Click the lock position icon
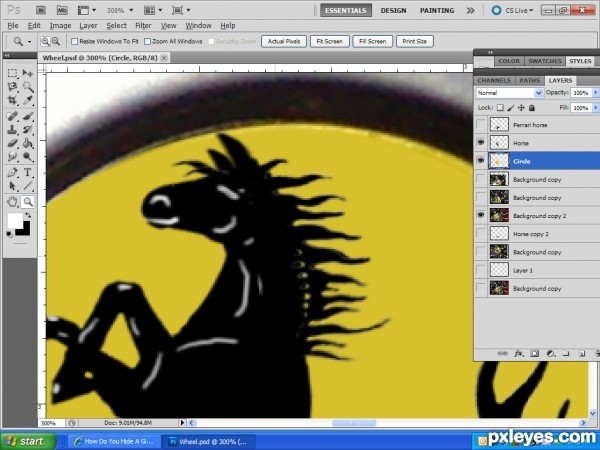The image size is (600, 450). (x=521, y=108)
